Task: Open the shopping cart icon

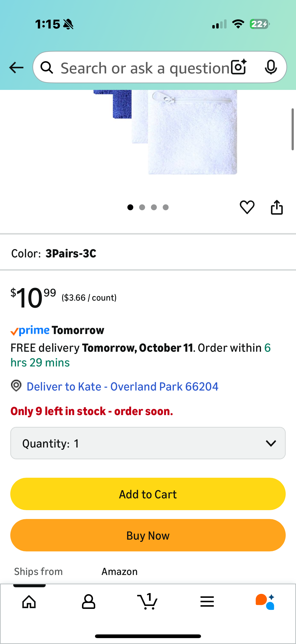Action: 148,602
